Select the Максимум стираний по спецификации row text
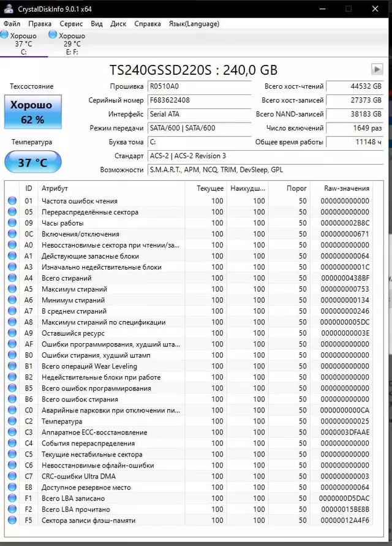This screenshot has width=392, height=546. tap(104, 322)
